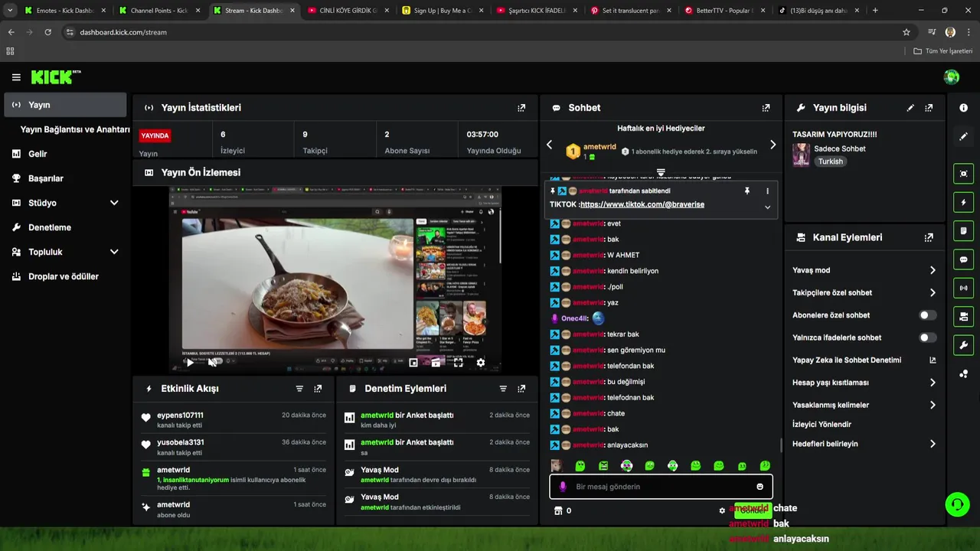Toggle Abonelere özel sohbet switch
This screenshot has width=980, height=551.
pyautogui.click(x=926, y=315)
